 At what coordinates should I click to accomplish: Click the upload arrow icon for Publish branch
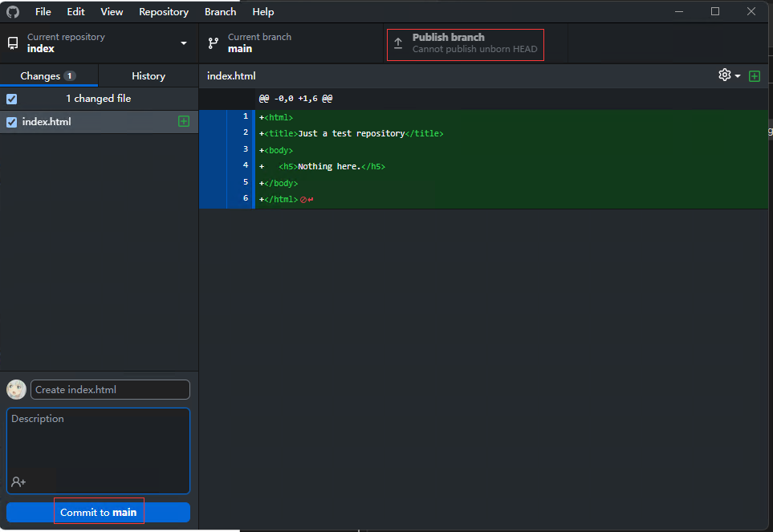click(x=398, y=43)
